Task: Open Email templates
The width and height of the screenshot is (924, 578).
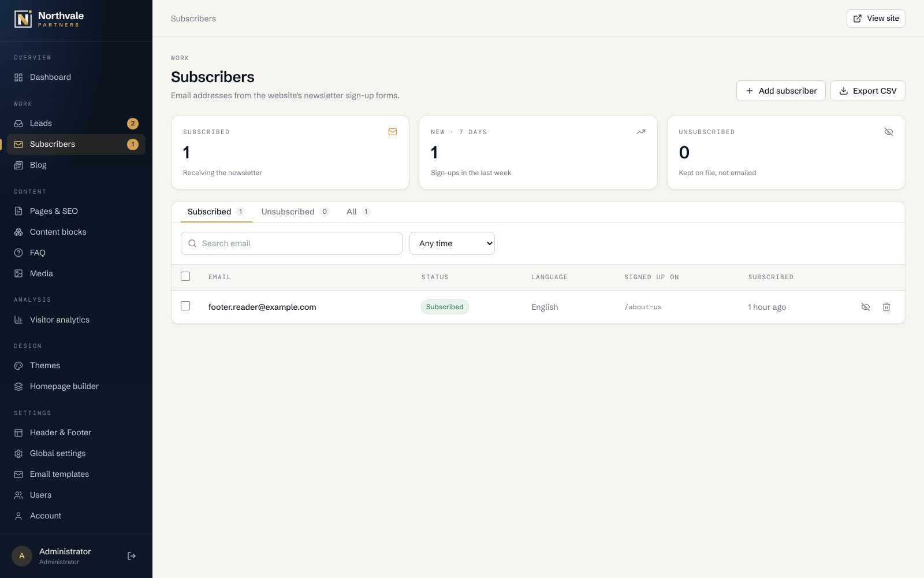Action: (76, 475)
